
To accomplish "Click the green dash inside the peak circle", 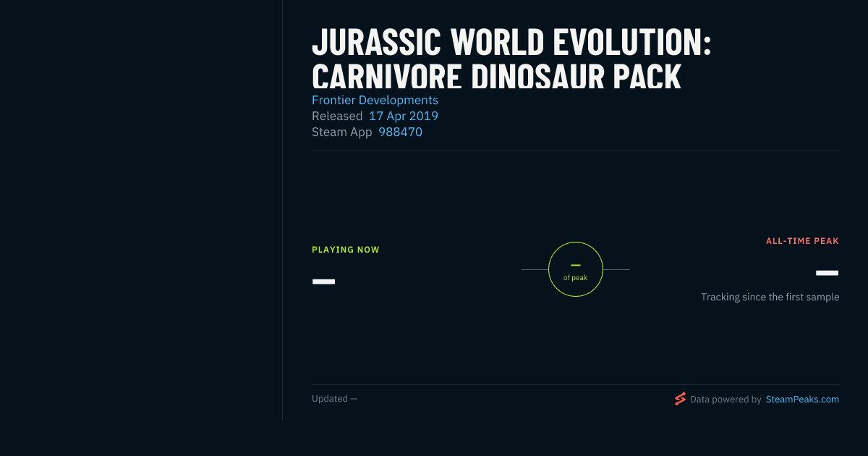I will [x=576, y=266].
